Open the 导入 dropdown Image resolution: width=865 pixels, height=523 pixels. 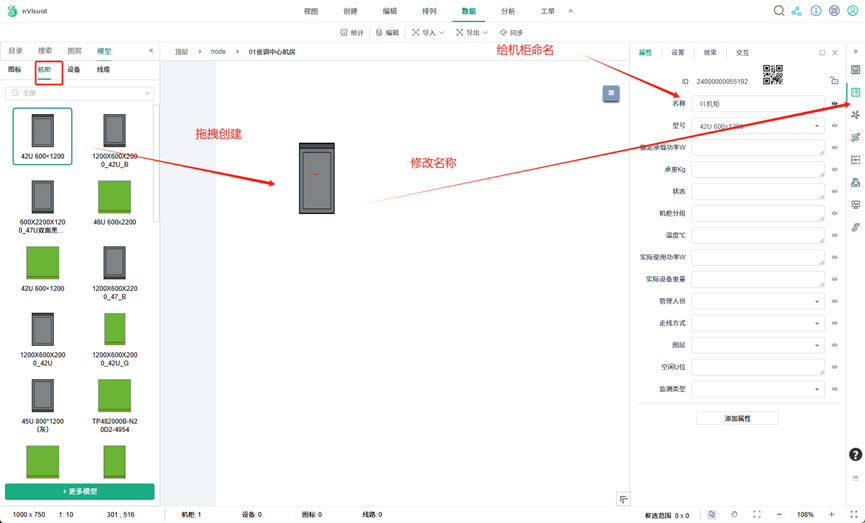428,33
